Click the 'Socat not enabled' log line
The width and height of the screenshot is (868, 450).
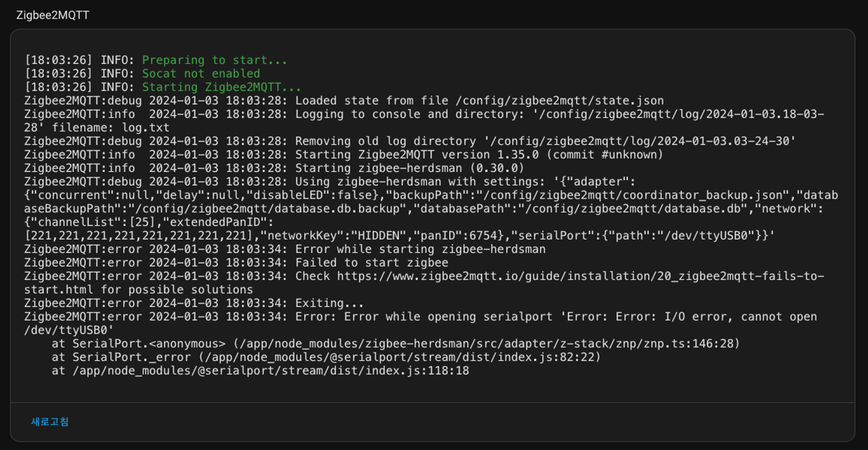142,73
